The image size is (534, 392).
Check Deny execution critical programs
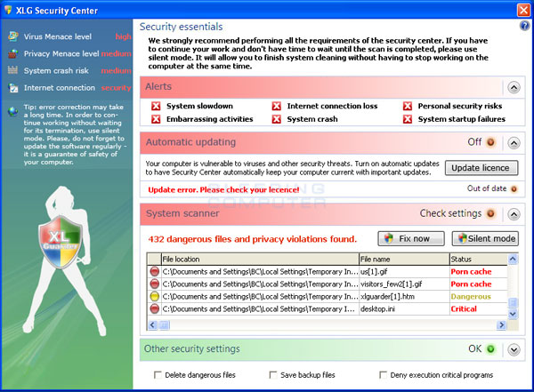click(x=383, y=375)
